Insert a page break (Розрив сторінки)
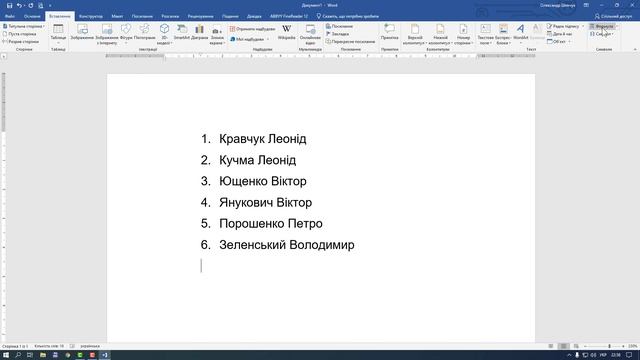This screenshot has width=640, height=360. tap(21, 42)
